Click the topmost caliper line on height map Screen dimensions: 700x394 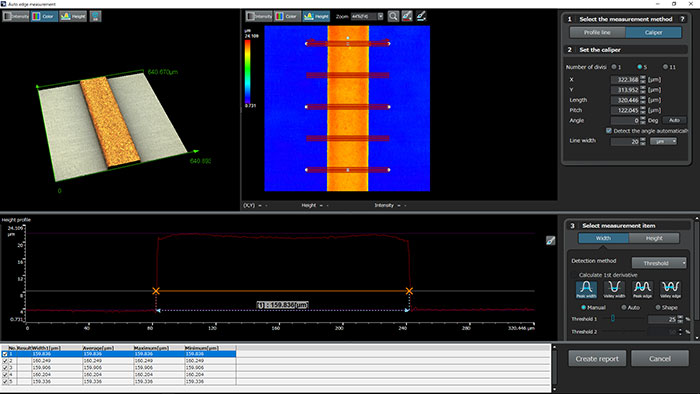pyautogui.click(x=347, y=44)
